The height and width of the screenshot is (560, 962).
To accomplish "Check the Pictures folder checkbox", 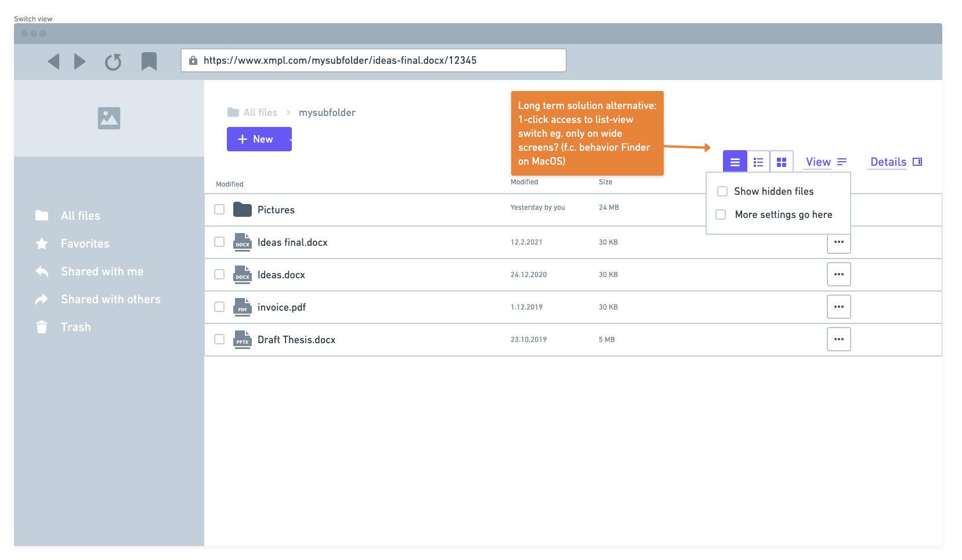I will coord(219,209).
